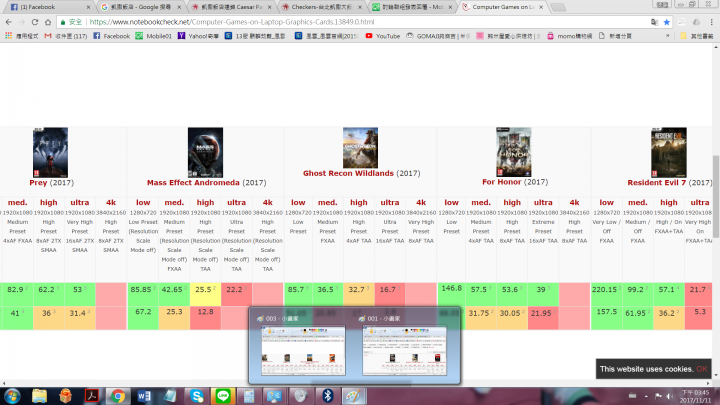Open the LINE app on the taskbar
Screen dimensions: 720x405
click(x=223, y=396)
